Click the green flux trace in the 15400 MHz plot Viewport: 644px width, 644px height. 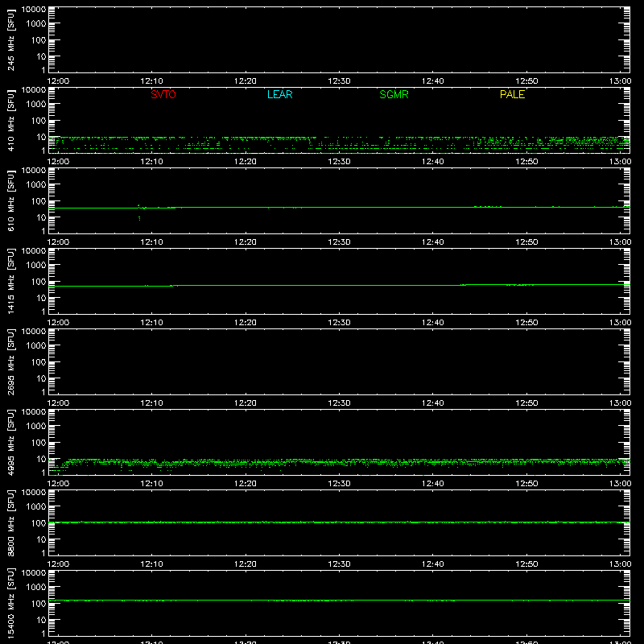339,601
